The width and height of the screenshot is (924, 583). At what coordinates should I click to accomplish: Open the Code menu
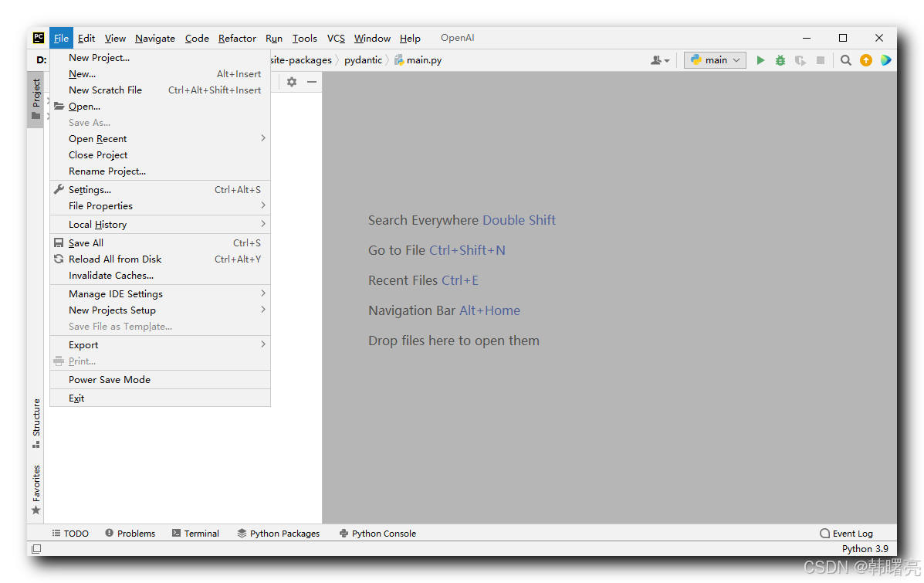[197, 39]
